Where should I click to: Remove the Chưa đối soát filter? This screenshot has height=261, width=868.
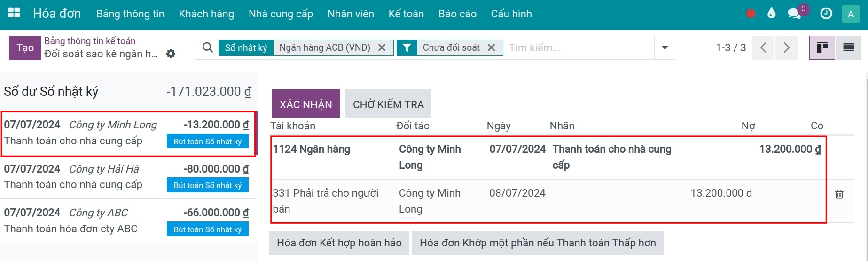tap(492, 47)
